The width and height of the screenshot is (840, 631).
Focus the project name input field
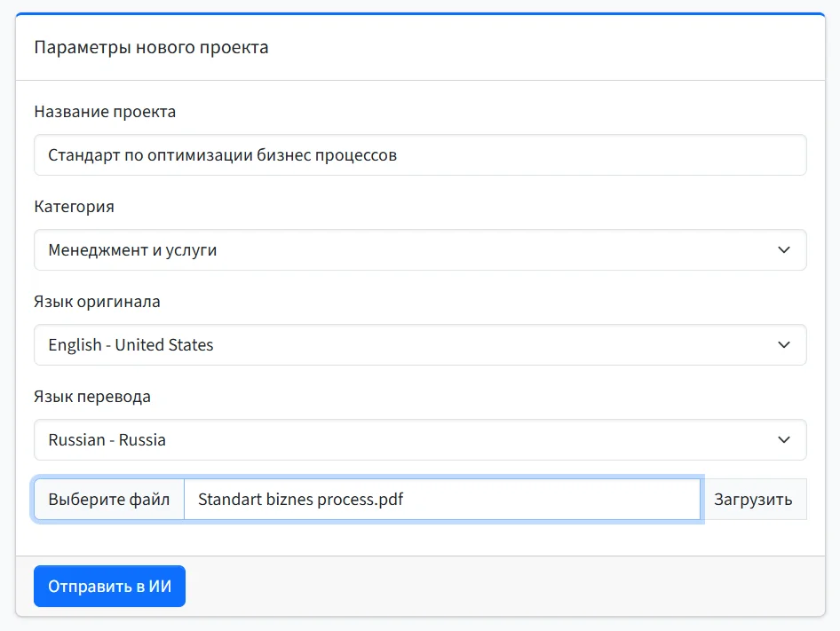[x=533, y=155]
